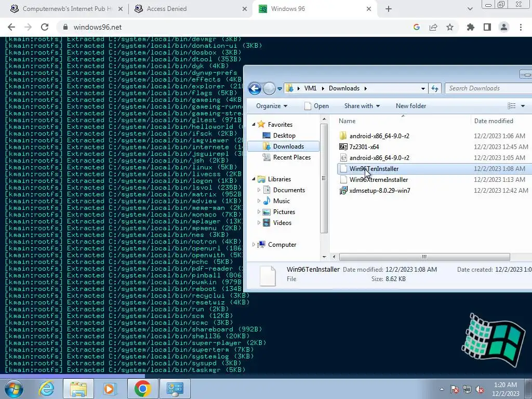Click the Explorer refresh button
Image resolution: width=532 pixels, height=399 pixels.
(435, 88)
